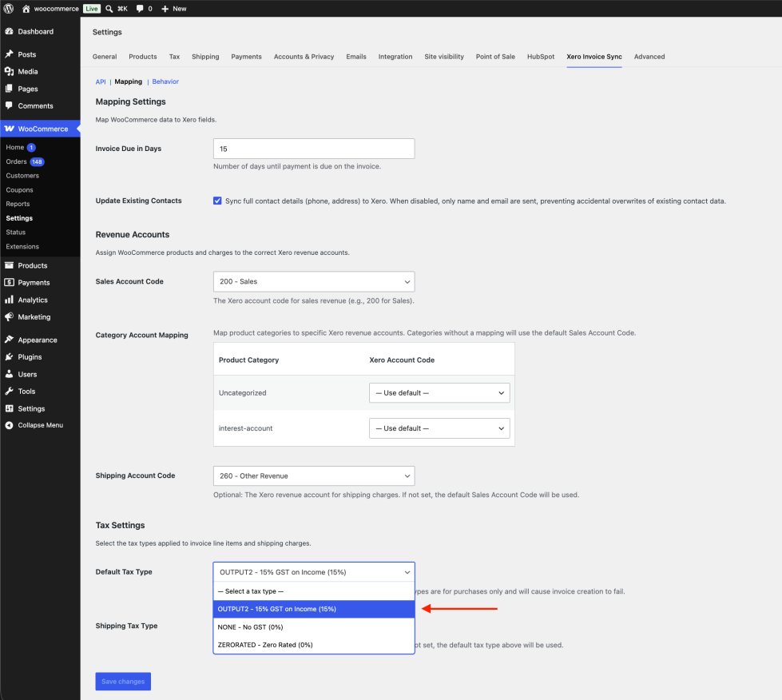Uncheck Update Existing Contacts checkbox
Image resolution: width=782 pixels, height=700 pixels.
coord(217,201)
